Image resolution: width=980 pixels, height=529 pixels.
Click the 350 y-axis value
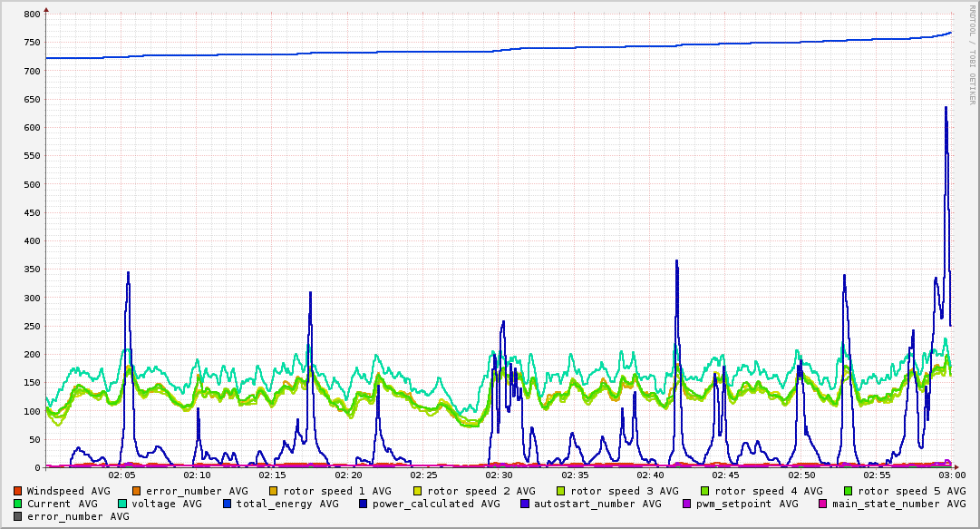33,269
